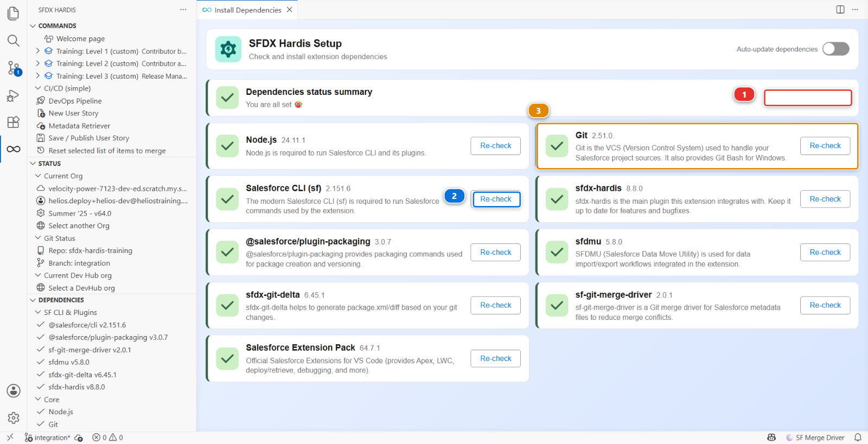This screenshot has width=868, height=444.
Task: Open the Search view in activity bar
Action: [x=14, y=41]
